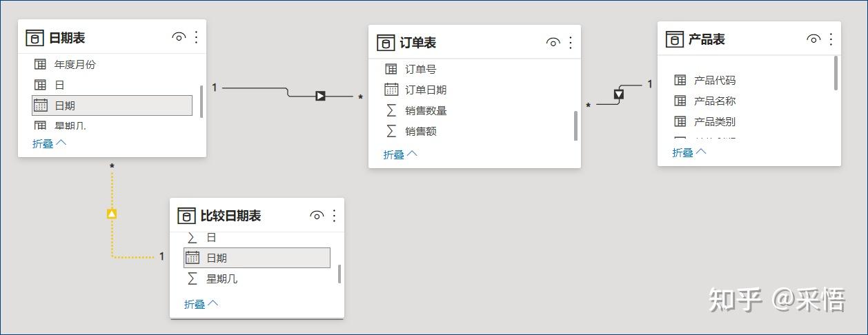
Task: Toggle visibility eye of 日期表
Action: pyautogui.click(x=179, y=37)
